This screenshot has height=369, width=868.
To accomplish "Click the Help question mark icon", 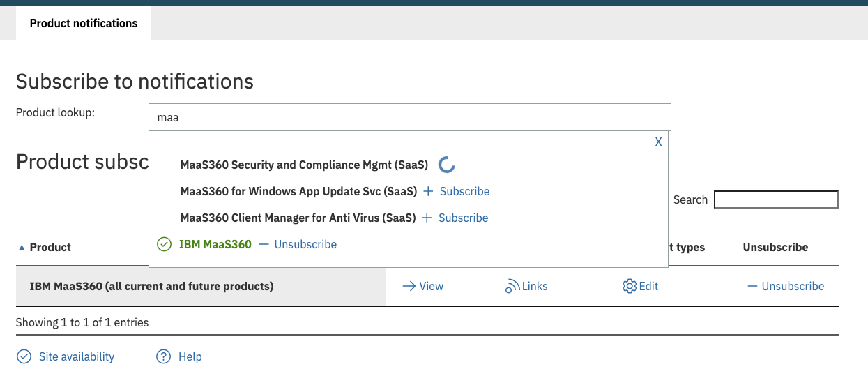I will click(163, 356).
